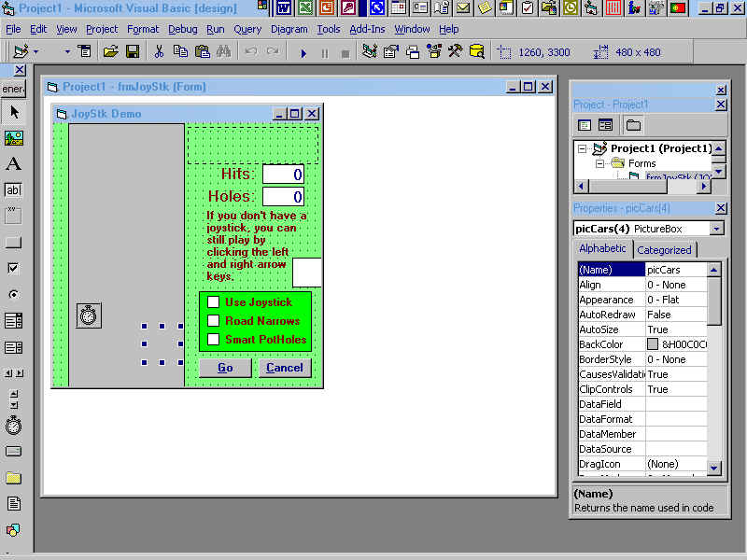
Task: Click the Open Project folder icon
Action: (110, 52)
